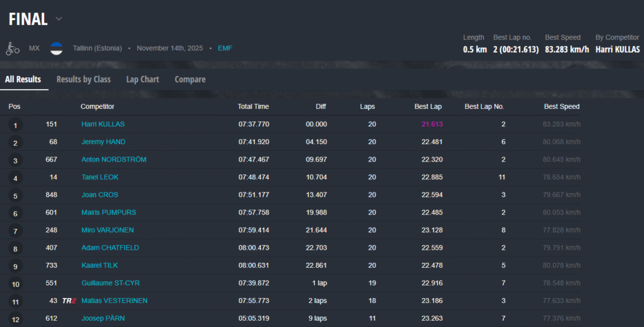Click position 1 circle badge
644x327 pixels.
click(15, 125)
